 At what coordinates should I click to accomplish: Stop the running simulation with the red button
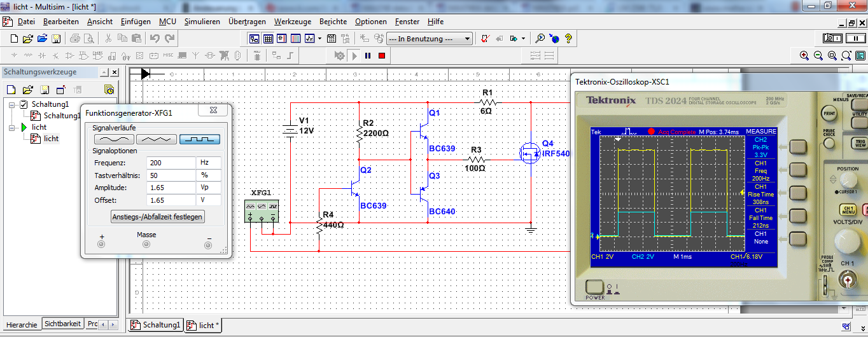[382, 55]
